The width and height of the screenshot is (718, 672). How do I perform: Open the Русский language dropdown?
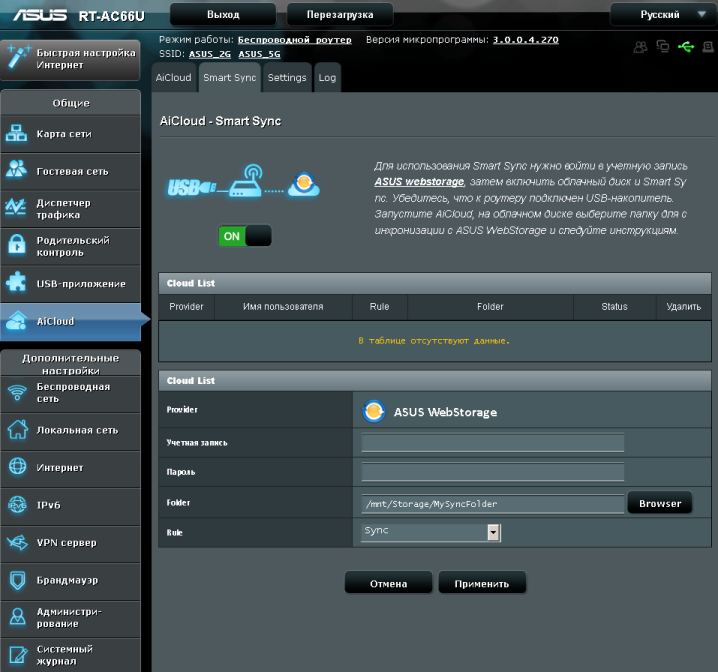click(x=663, y=15)
